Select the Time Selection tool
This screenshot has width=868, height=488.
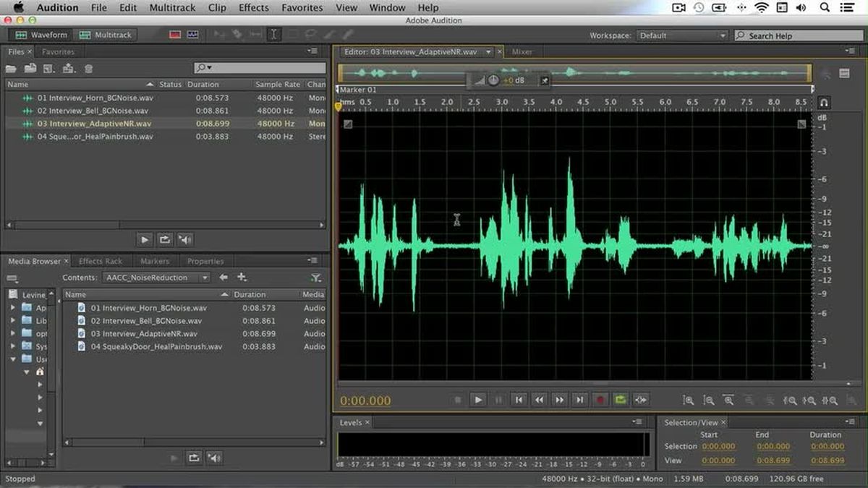coord(274,35)
